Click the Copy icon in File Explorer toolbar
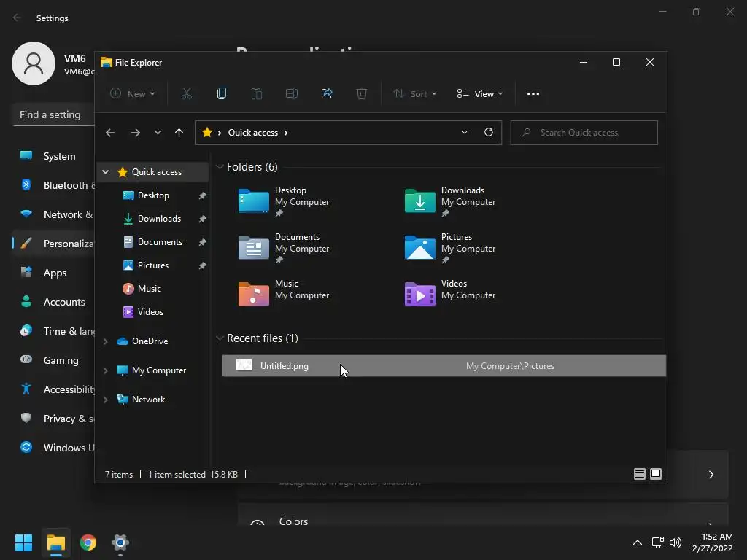The image size is (747, 560). point(222,93)
